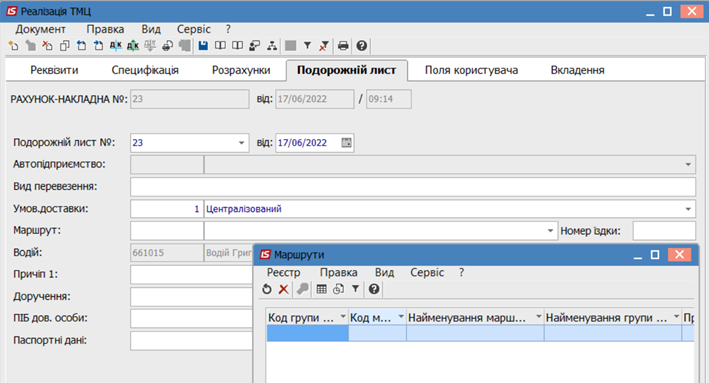Open the Найменування групи column filter arrow
709x383 pixels.
(676, 317)
